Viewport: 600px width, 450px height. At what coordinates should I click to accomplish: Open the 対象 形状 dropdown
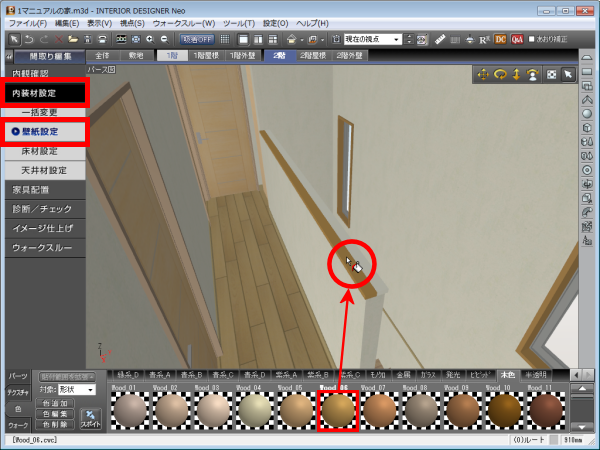point(76,388)
